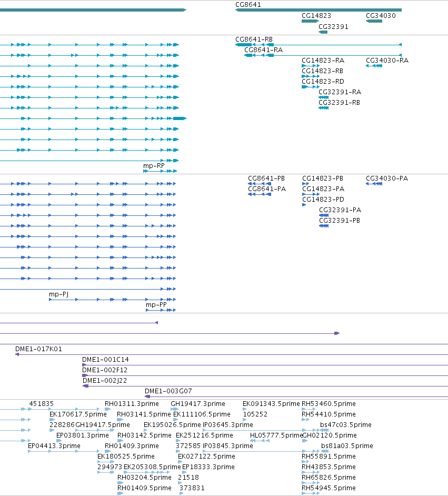Image resolution: width=448 pixels, height=496 pixels.
Task: Click EST EP04413.3prime
Action: coord(54,445)
